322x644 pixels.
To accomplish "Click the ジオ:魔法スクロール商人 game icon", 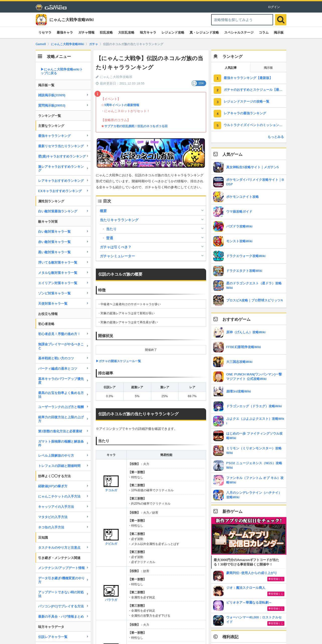I will click(218, 591).
